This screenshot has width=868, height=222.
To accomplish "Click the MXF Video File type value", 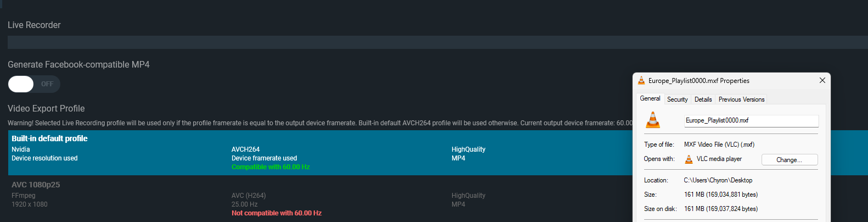I will click(719, 145).
